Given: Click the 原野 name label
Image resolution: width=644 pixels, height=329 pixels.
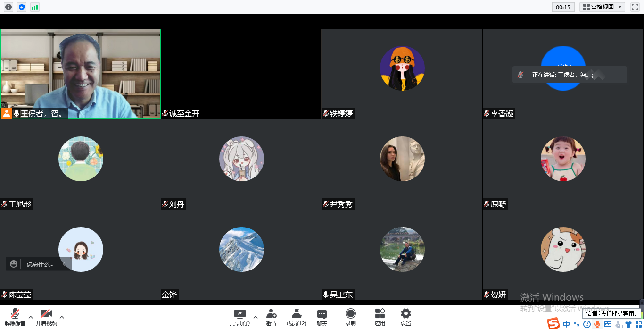Looking at the screenshot, I should click(498, 204).
